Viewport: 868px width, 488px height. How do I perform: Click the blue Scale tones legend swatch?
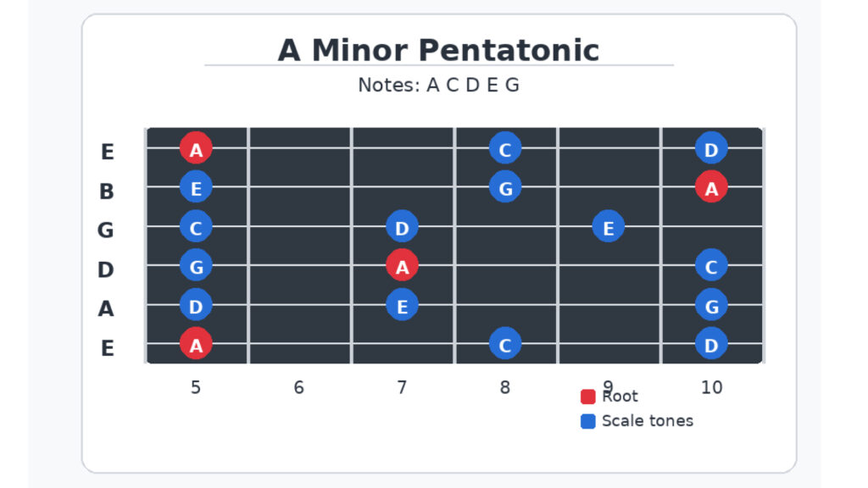click(588, 421)
